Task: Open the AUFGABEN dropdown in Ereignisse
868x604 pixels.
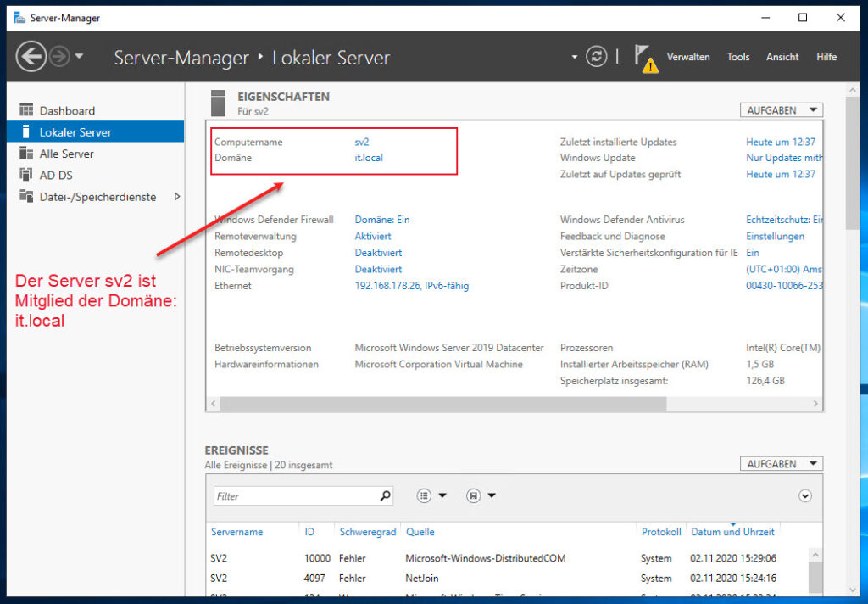Action: (x=781, y=464)
